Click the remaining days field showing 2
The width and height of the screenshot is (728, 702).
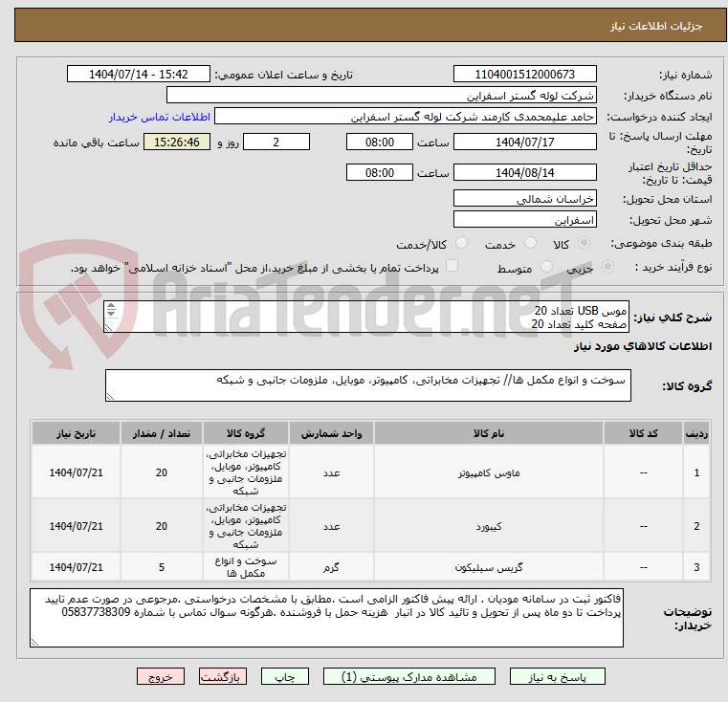point(276,143)
